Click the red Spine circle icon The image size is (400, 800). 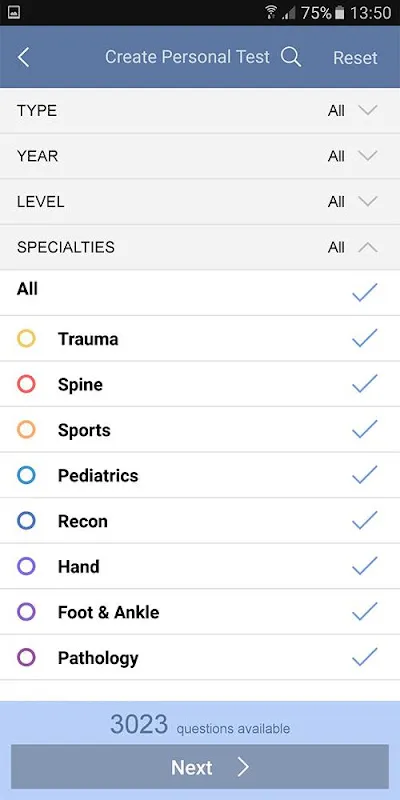tap(26, 384)
